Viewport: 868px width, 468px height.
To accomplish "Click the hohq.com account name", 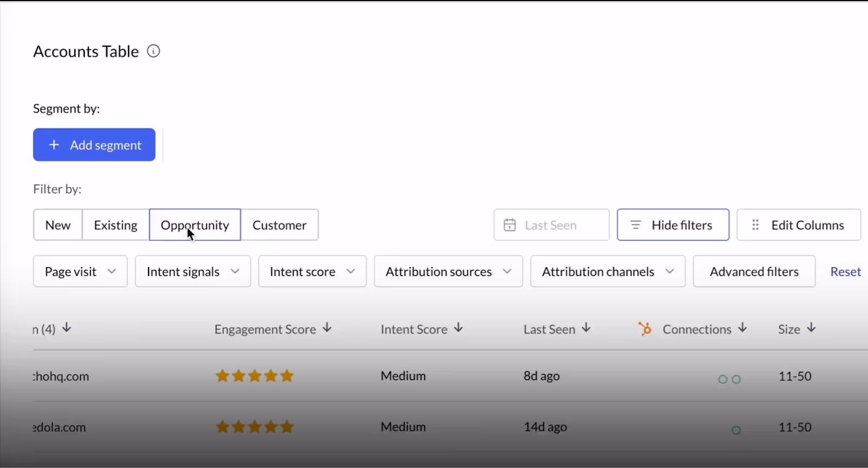I will 61,376.
